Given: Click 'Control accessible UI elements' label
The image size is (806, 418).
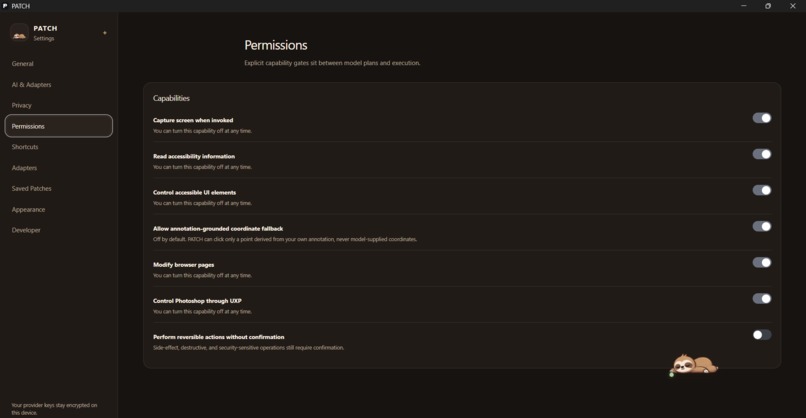Looking at the screenshot, I should 194,192.
